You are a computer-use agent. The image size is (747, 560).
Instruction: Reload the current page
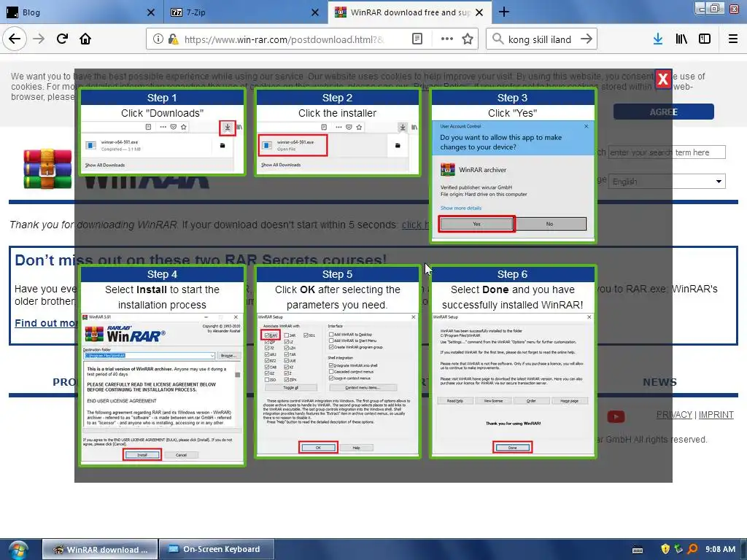[x=62, y=39]
